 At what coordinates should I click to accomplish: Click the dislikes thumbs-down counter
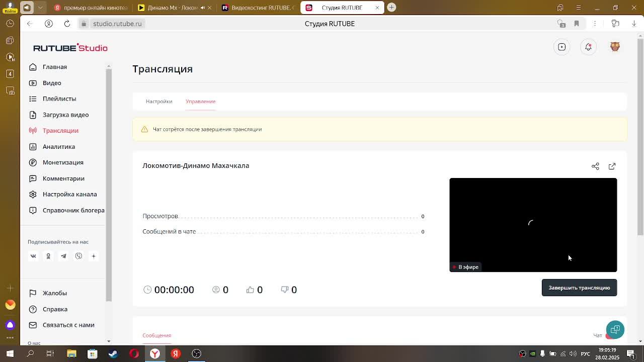point(289,290)
